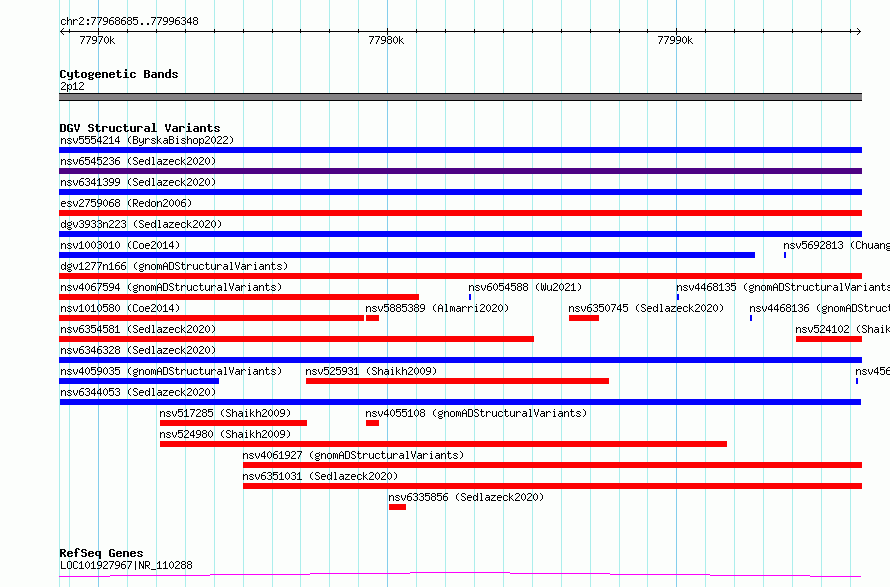Select the red nsv6335856 variant bar
This screenshot has height=587, width=890.
pos(397,507)
